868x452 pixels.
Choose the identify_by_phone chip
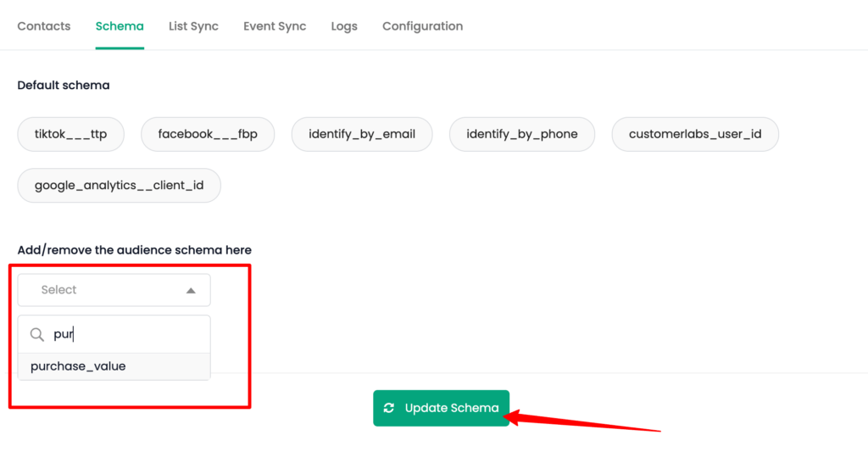pyautogui.click(x=522, y=134)
